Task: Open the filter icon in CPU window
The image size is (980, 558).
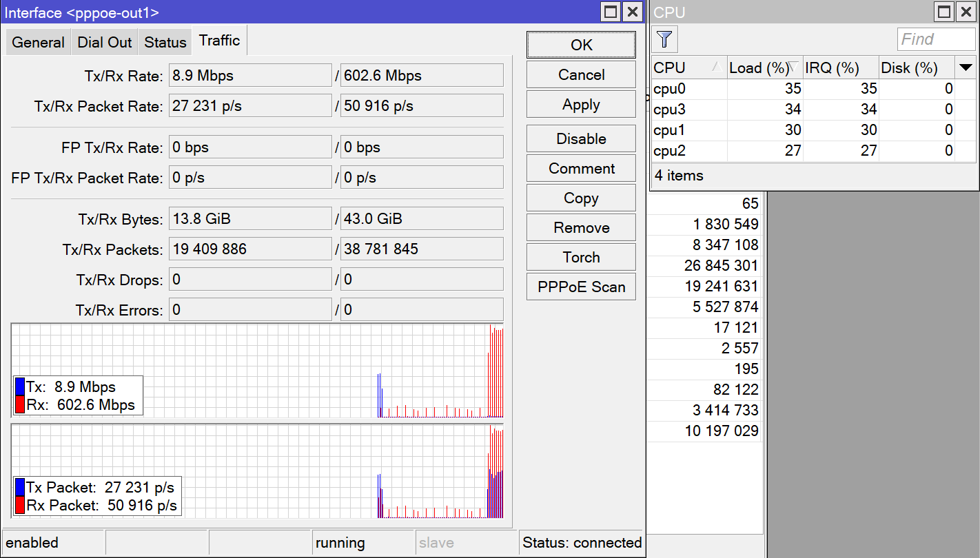Action: 664,39
